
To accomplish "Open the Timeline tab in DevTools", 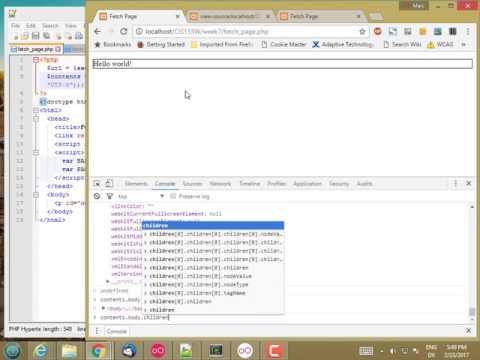I will 250,184.
